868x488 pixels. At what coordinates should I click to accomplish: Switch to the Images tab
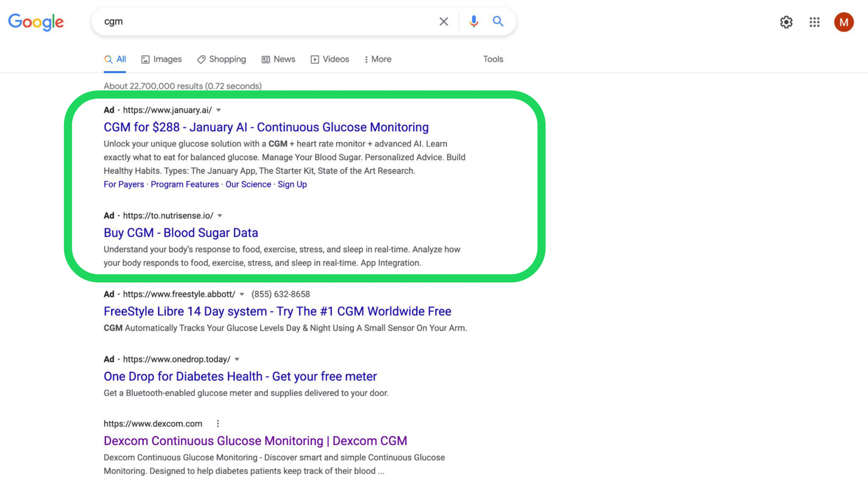pyautogui.click(x=161, y=59)
